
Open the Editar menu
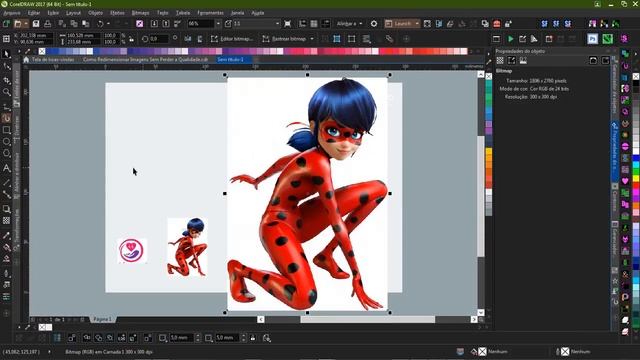[x=33, y=13]
